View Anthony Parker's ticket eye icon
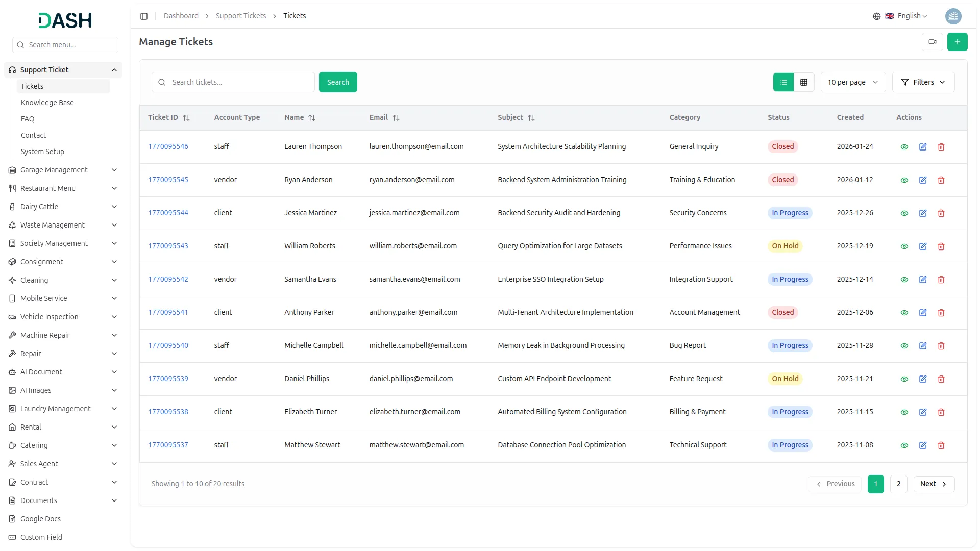Image resolution: width=980 pixels, height=551 pixels. pyautogui.click(x=904, y=313)
